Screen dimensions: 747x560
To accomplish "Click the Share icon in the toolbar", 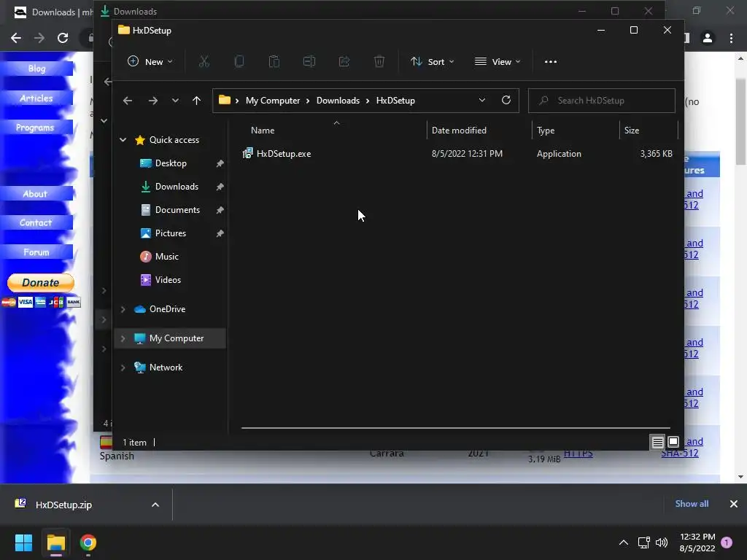I will [x=344, y=61].
